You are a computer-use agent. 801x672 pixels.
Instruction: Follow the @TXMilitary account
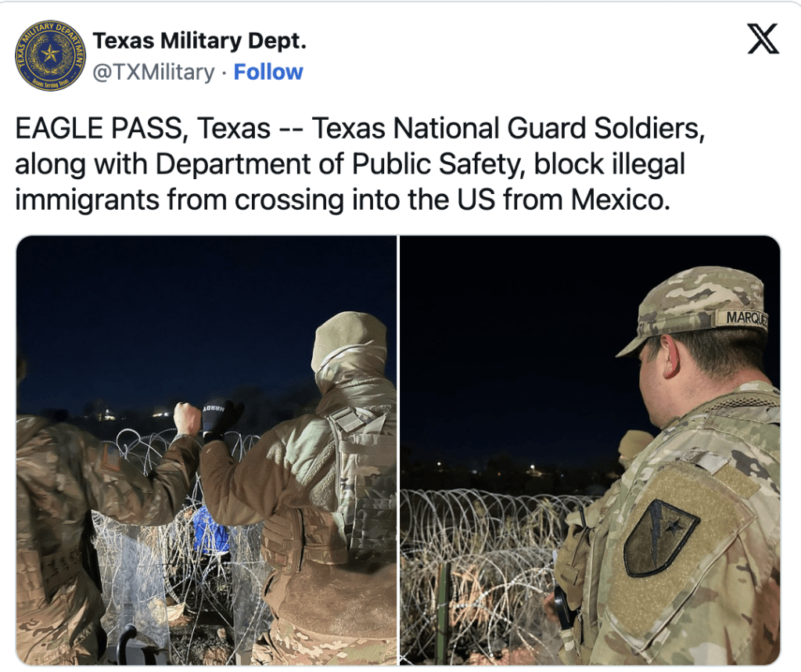(x=268, y=72)
